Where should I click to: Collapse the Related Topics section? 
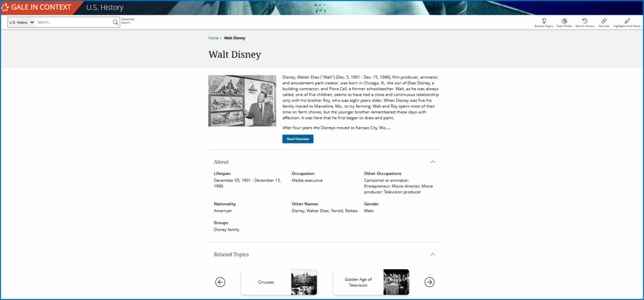tap(433, 255)
